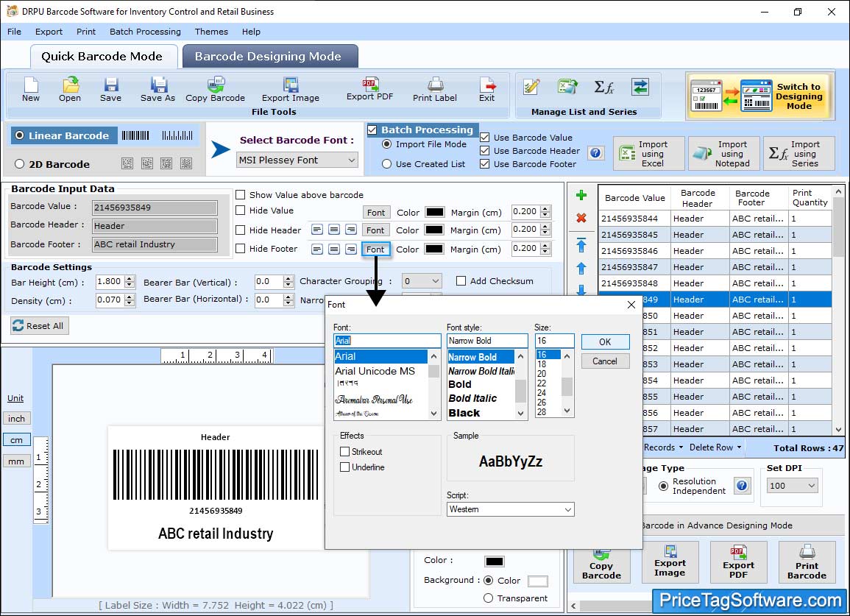This screenshot has width=850, height=616.
Task: Switch to Barcode Designing Mode tab
Action: 270,57
